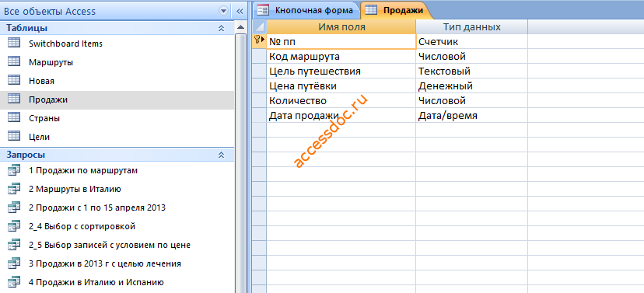
Task: Click the Тип данных column header
Action: pyautogui.click(x=471, y=27)
